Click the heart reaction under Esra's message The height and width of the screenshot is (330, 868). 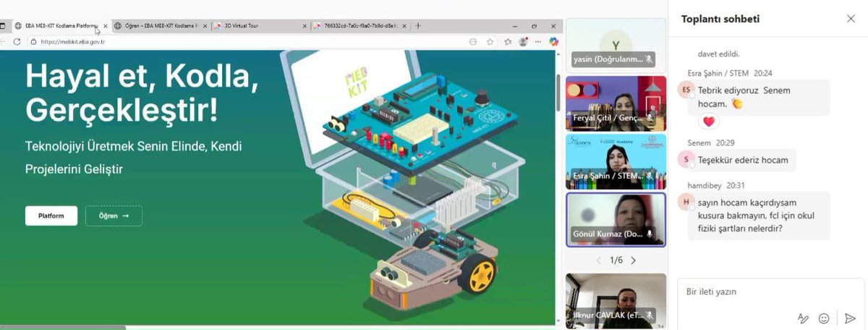709,122
